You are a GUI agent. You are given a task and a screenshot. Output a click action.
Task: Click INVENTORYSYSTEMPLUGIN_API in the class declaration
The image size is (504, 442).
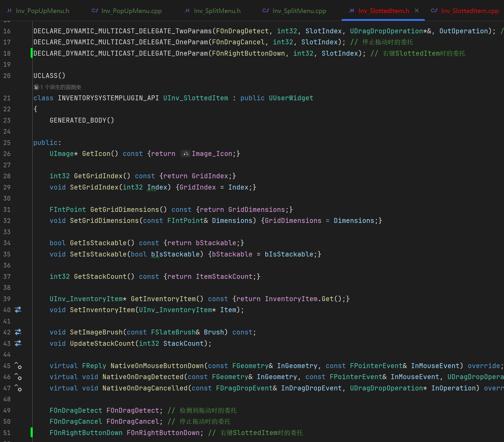[x=108, y=98]
